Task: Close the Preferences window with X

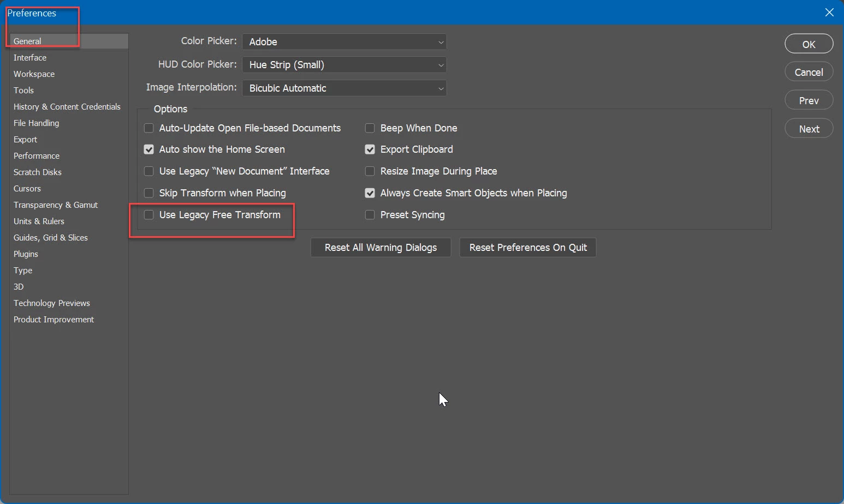Action: point(829,13)
